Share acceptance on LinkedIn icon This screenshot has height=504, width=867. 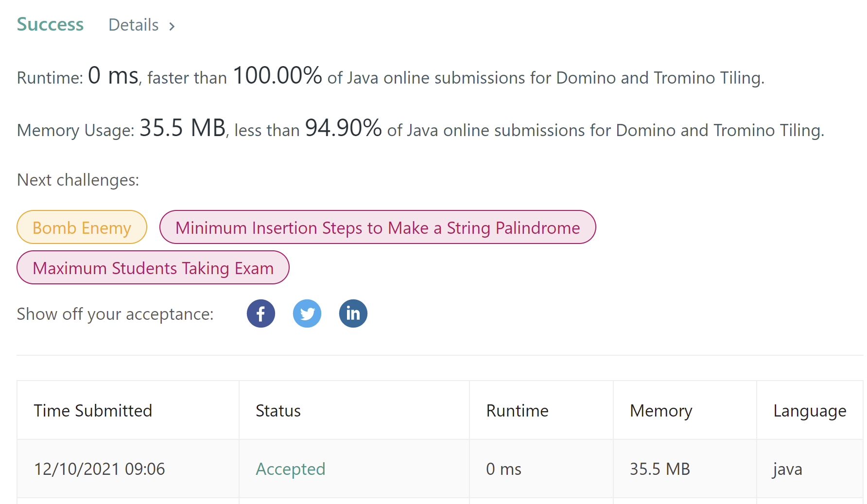point(353,313)
